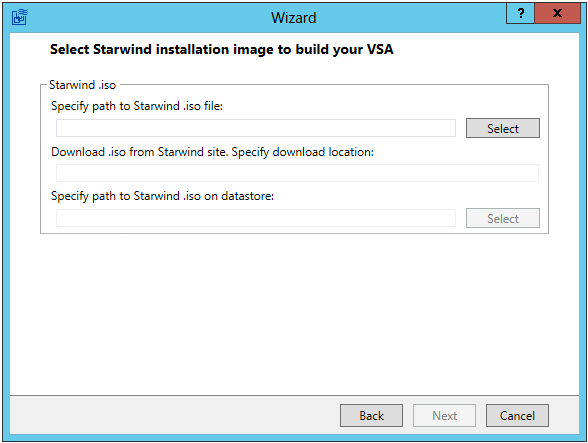
Task: Focus the download location input field
Action: coord(297,173)
